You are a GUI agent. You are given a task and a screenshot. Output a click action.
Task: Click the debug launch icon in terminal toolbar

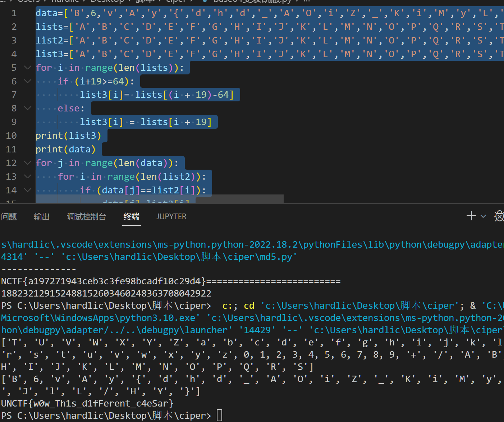[x=499, y=216]
